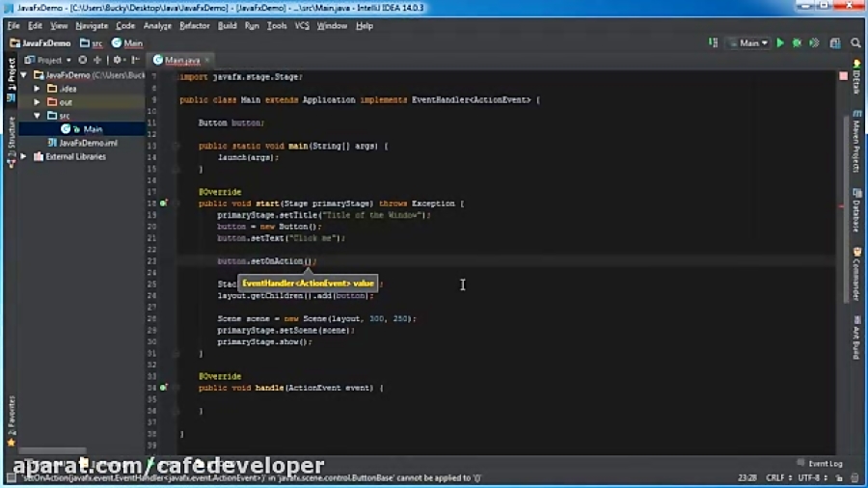The image size is (868, 488).
Task: Expand External Libraries node
Action: (24, 156)
